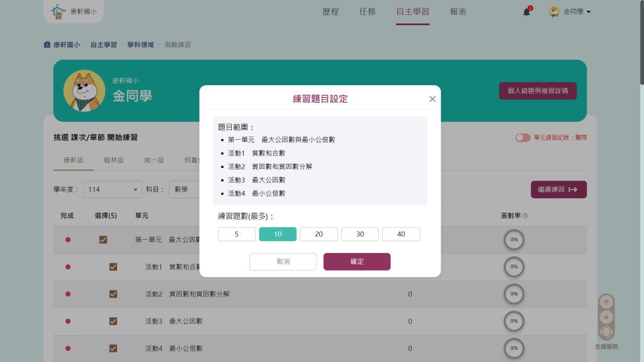Open the 學年度 114 dropdown
Viewport: 644px width, 362px height.
(113, 189)
